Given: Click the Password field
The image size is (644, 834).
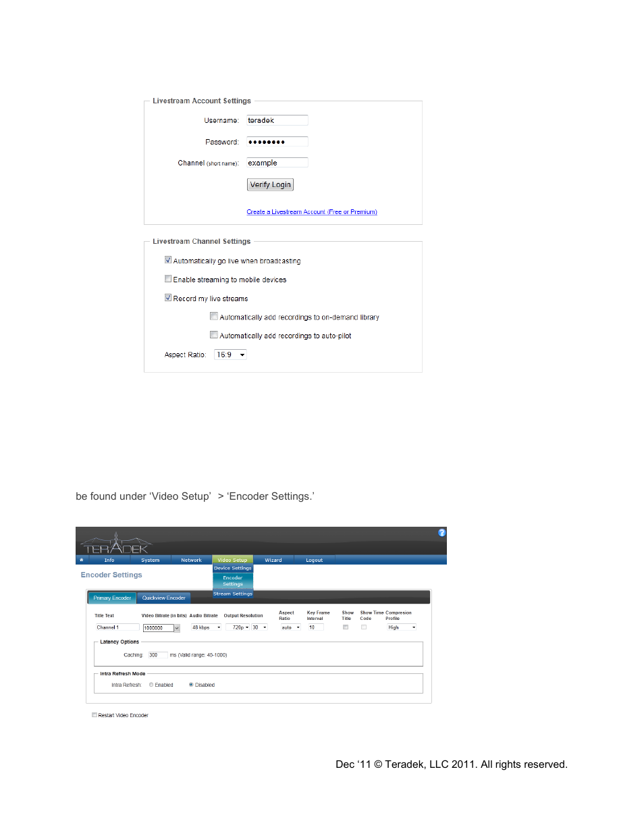Looking at the screenshot, I should pos(277,142).
